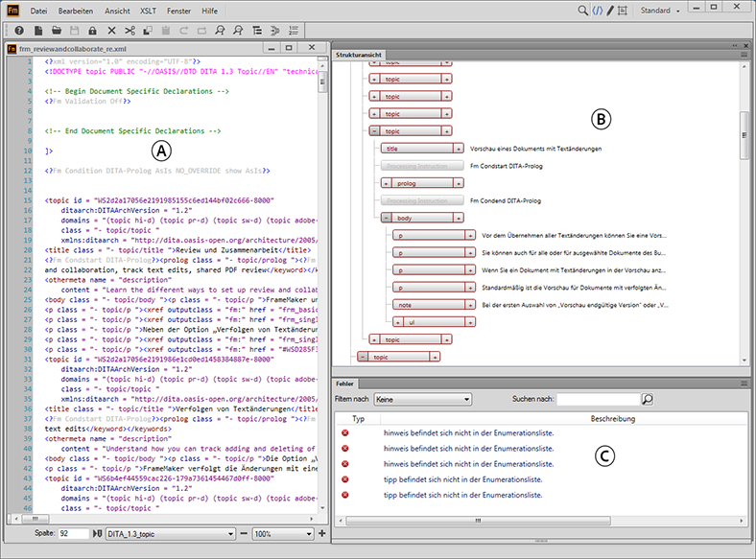
Task: Click the magnifier search icon at top right
Action: pos(582,11)
